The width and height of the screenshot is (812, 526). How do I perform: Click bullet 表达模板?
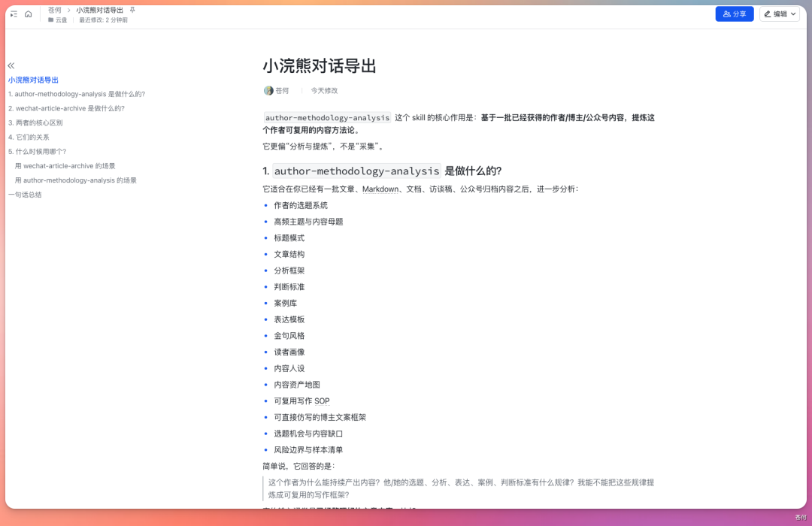click(x=289, y=320)
